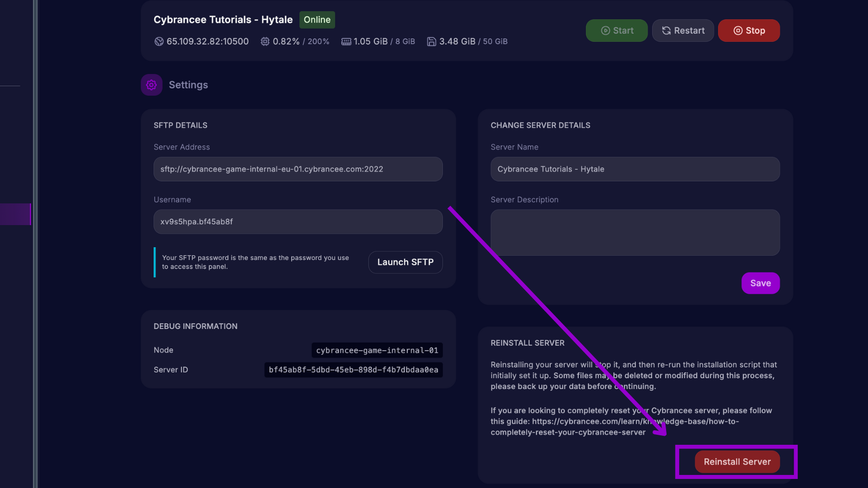The height and width of the screenshot is (488, 868).
Task: Stop the server with the red button
Action: 748,31
